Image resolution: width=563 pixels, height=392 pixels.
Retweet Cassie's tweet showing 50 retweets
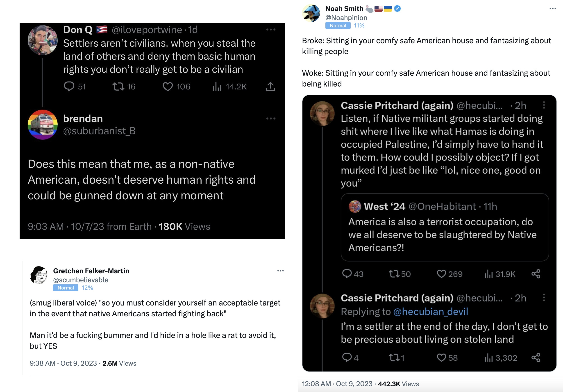tap(394, 274)
